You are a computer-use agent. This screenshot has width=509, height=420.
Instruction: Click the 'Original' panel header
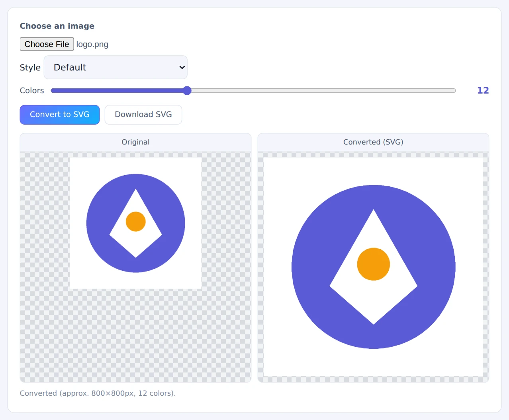[x=135, y=142]
